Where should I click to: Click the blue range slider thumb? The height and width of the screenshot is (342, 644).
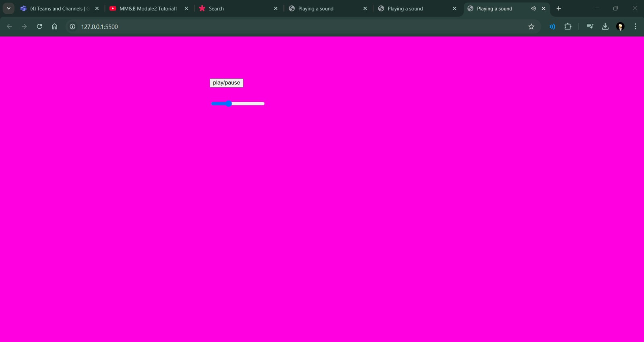pos(229,104)
